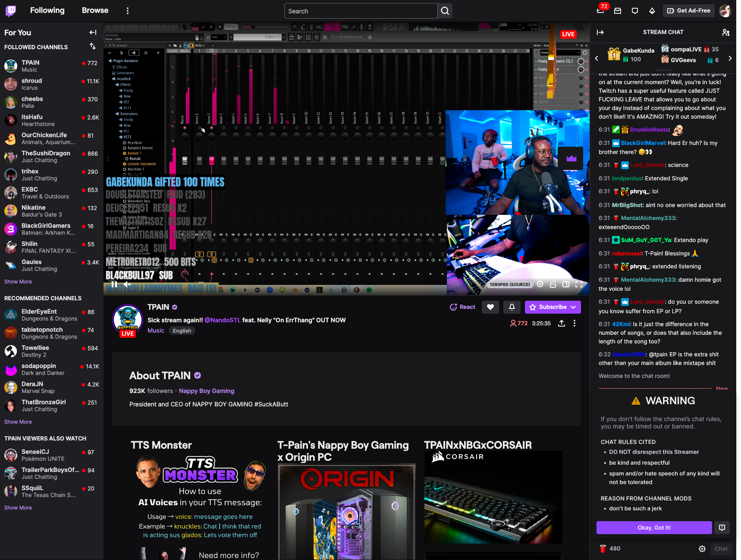This screenshot has width=741, height=560.
Task: Follow TPAIN with the heart button
Action: [490, 307]
